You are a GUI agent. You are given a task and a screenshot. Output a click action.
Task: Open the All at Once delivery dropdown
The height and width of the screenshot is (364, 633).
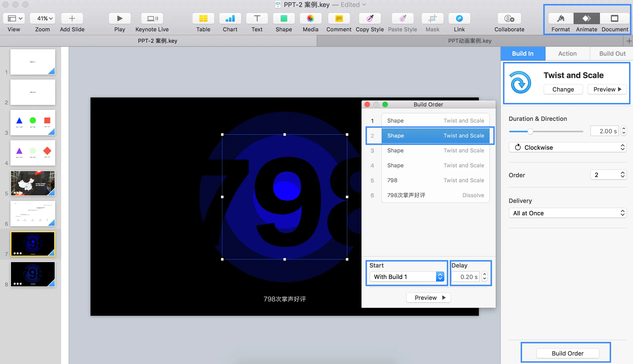point(567,213)
